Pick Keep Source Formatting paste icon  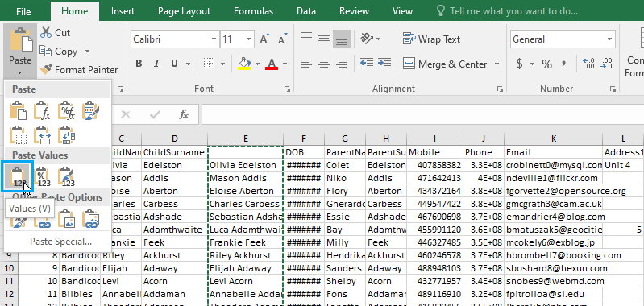90,111
